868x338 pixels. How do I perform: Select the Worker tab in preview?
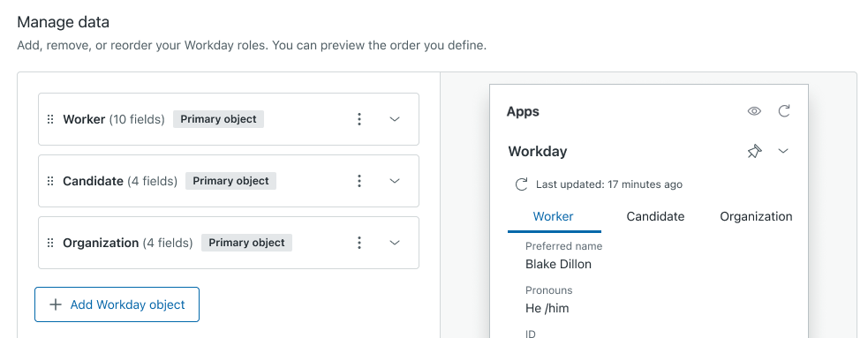pos(553,216)
